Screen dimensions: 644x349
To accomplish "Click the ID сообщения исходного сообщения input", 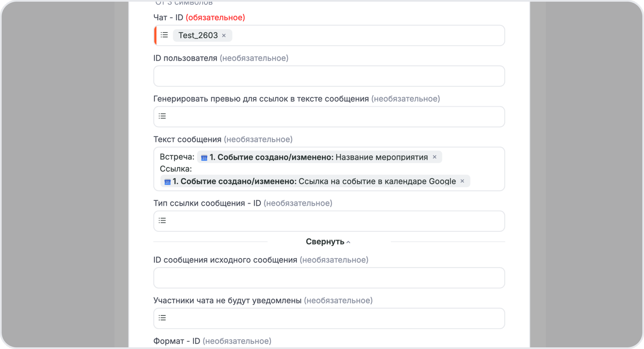I will point(329,278).
